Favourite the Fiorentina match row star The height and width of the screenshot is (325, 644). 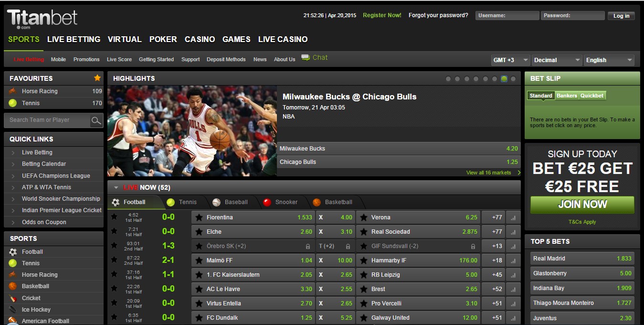(114, 217)
